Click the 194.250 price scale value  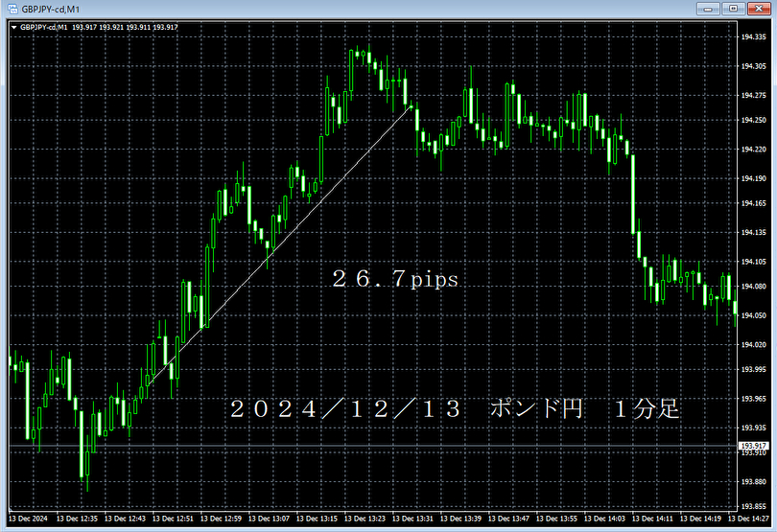753,120
